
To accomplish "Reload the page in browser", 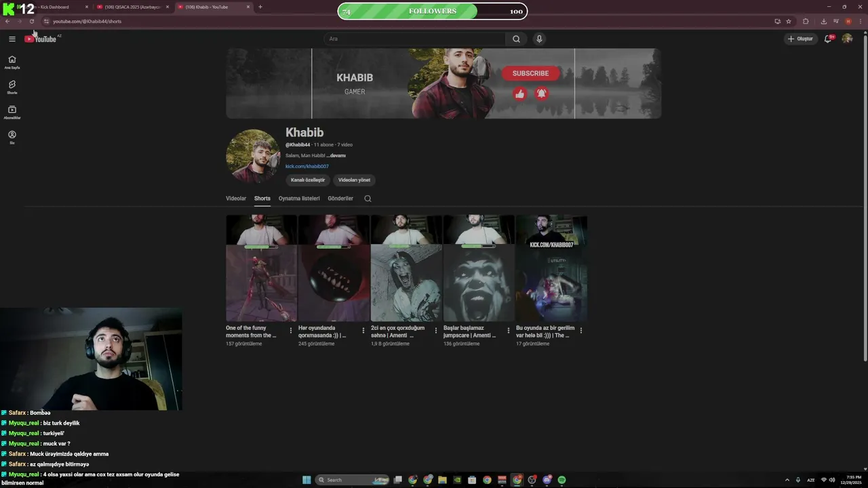I will pos(31,21).
